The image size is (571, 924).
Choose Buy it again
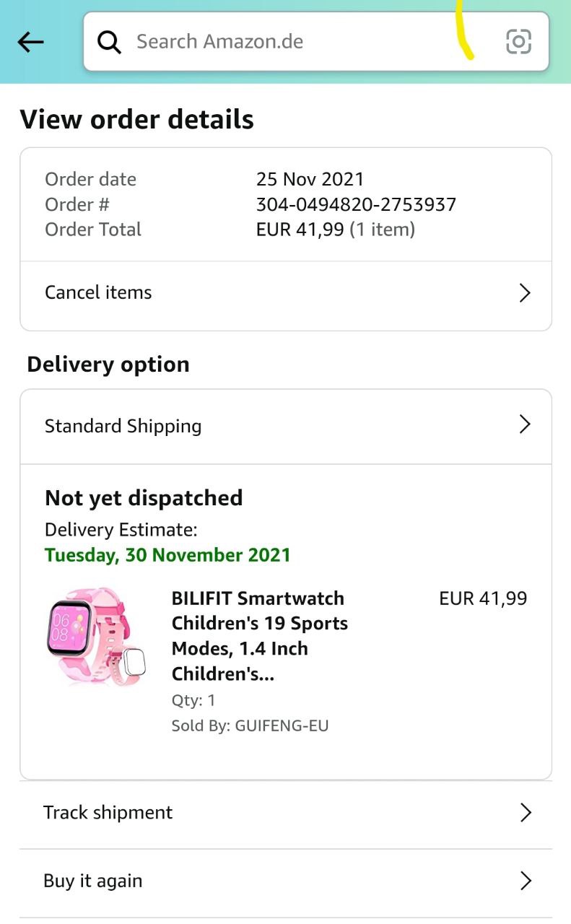tap(93, 881)
